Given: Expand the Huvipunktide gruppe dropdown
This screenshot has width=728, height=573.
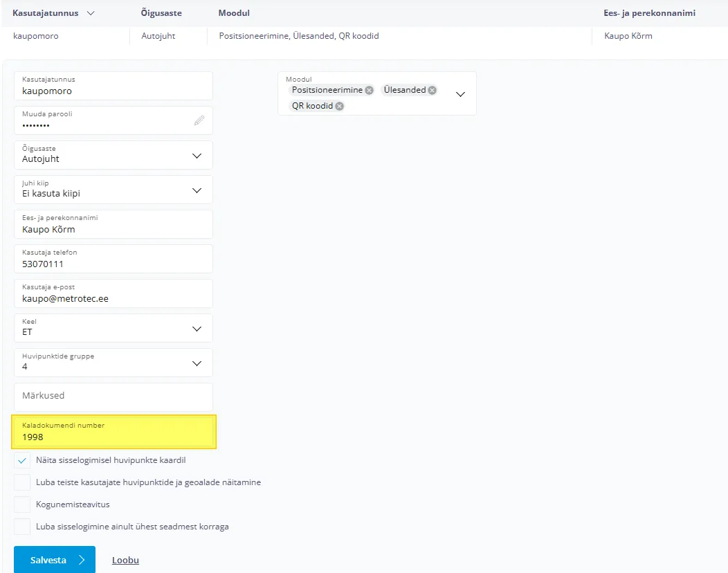Looking at the screenshot, I should tap(197, 363).
